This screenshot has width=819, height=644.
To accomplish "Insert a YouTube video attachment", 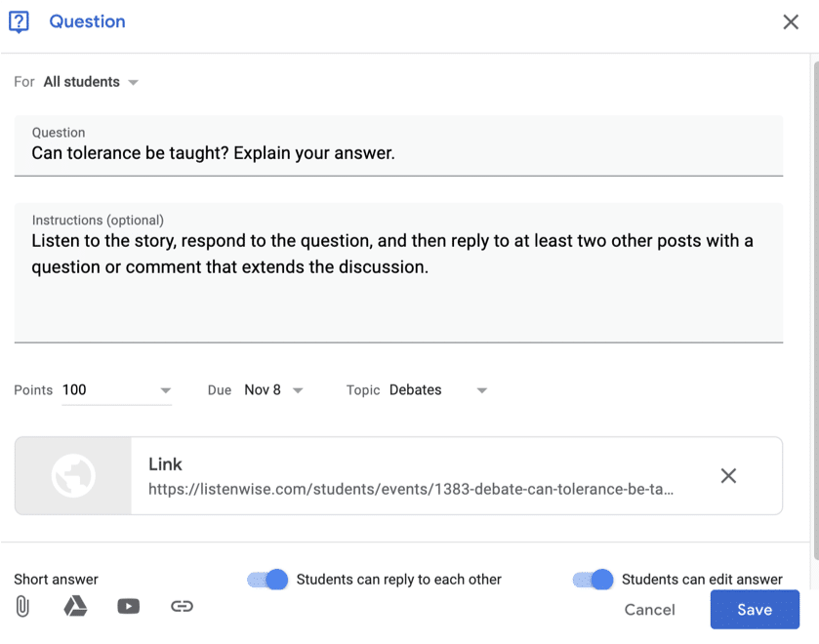I will click(x=129, y=606).
